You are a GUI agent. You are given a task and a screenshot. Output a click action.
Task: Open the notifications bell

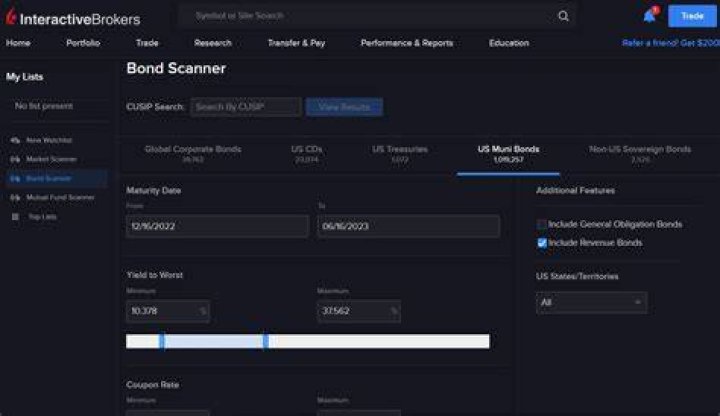pyautogui.click(x=650, y=16)
